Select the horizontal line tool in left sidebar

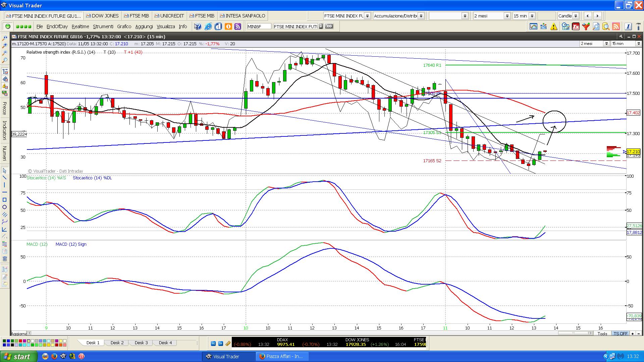point(5,192)
